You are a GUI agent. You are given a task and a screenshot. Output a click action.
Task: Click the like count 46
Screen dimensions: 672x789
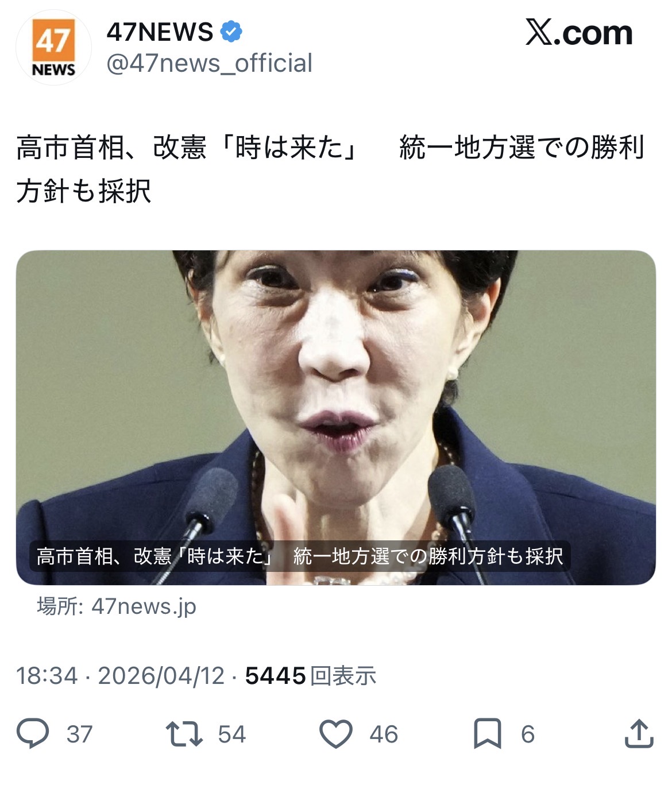[384, 734]
